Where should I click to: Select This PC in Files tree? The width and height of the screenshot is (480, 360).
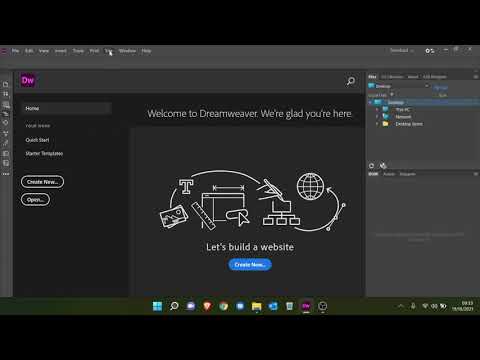(403, 109)
